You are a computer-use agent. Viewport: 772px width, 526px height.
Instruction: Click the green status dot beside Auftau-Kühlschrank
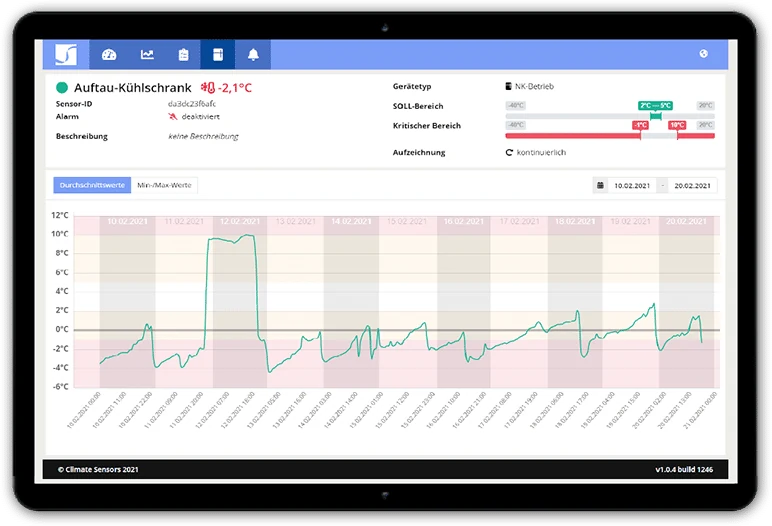coord(62,88)
